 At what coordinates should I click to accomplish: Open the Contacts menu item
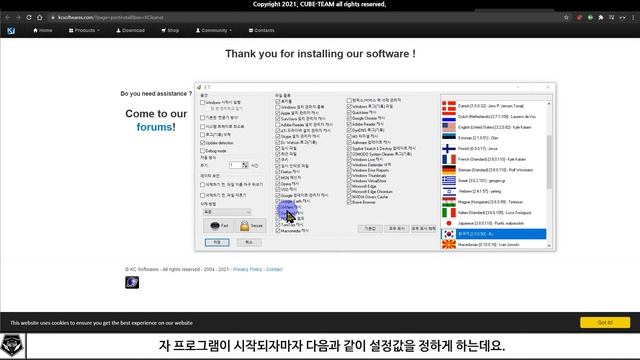262,31
